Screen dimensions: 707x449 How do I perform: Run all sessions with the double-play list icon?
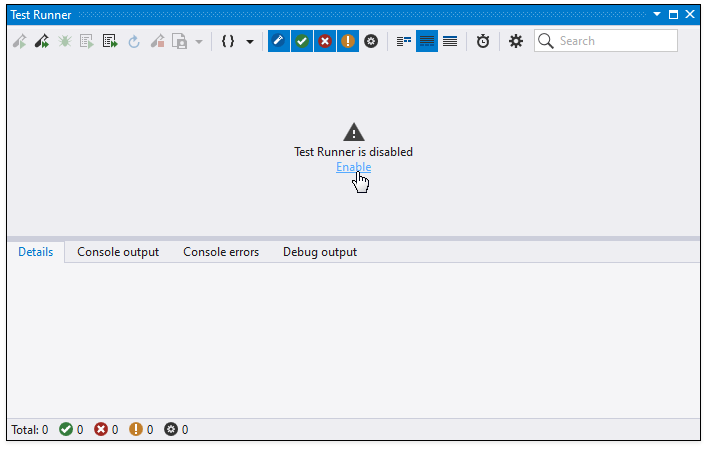110,41
